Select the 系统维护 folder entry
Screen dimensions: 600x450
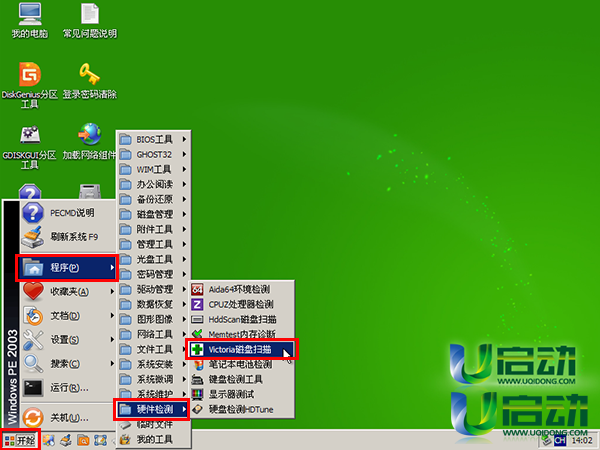pyautogui.click(x=153, y=393)
